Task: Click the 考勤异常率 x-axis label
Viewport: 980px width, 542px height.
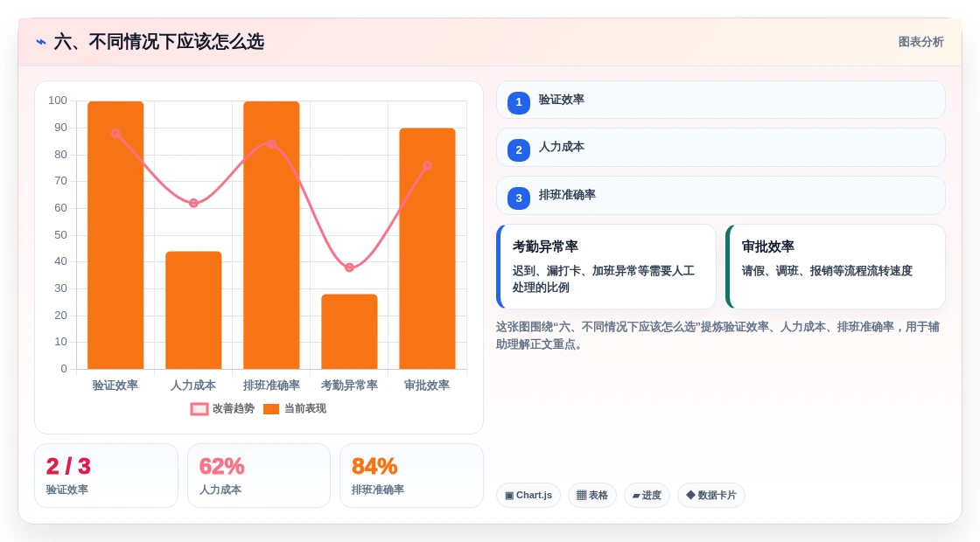Action: (349, 386)
